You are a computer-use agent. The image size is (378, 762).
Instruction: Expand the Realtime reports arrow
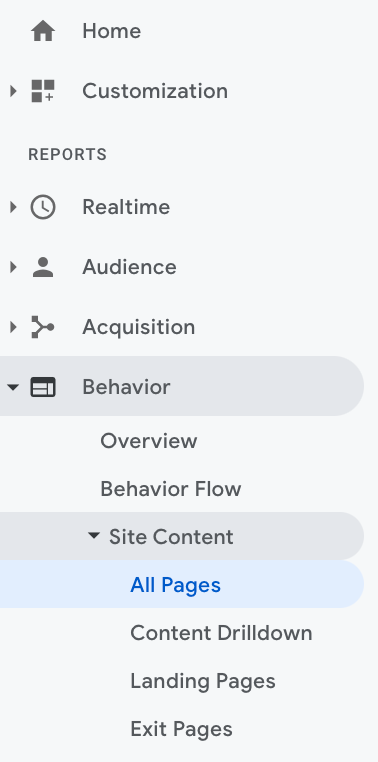pos(13,207)
